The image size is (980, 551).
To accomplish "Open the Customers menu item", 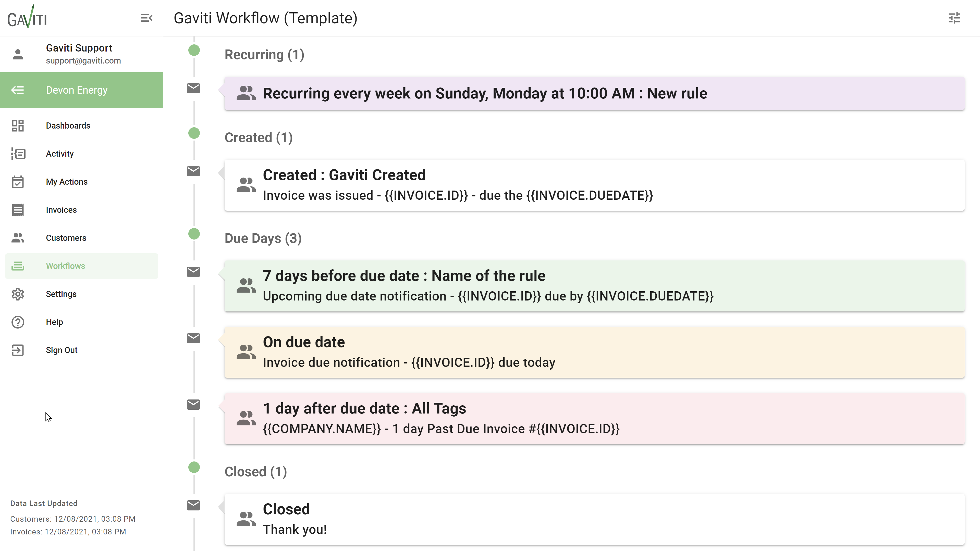I will pyautogui.click(x=66, y=238).
